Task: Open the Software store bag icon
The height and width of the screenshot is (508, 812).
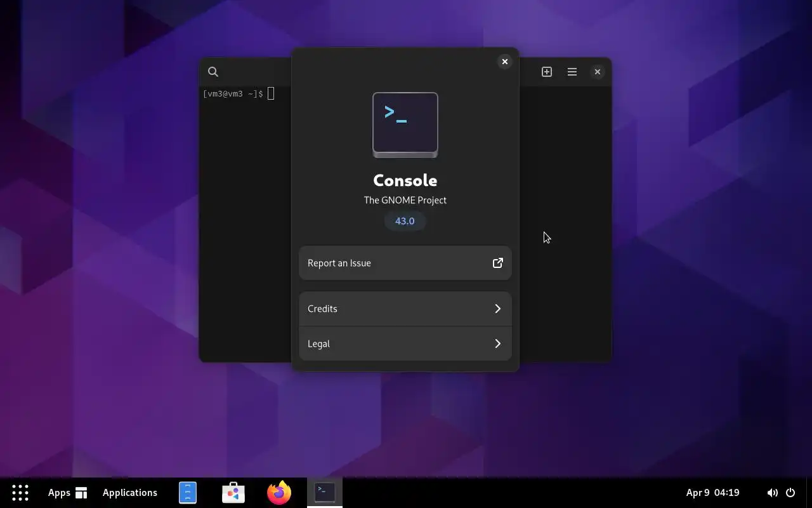Action: point(233,493)
